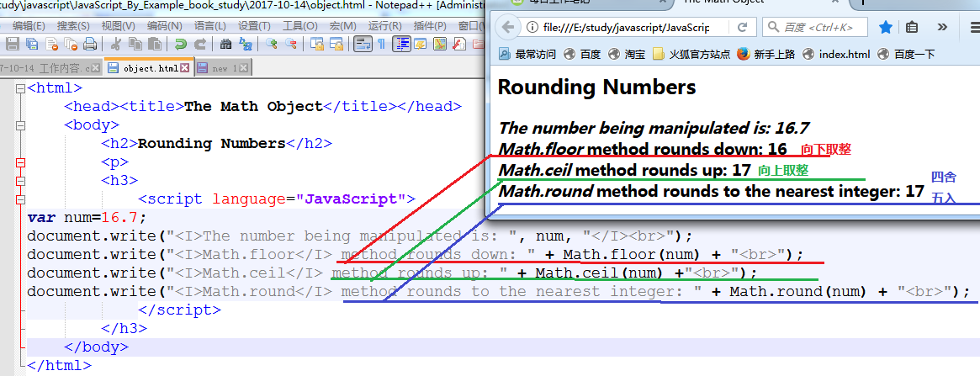Click the synchronize vertical scrolling icon
Viewport: 980px width, 376px height.
[317, 44]
